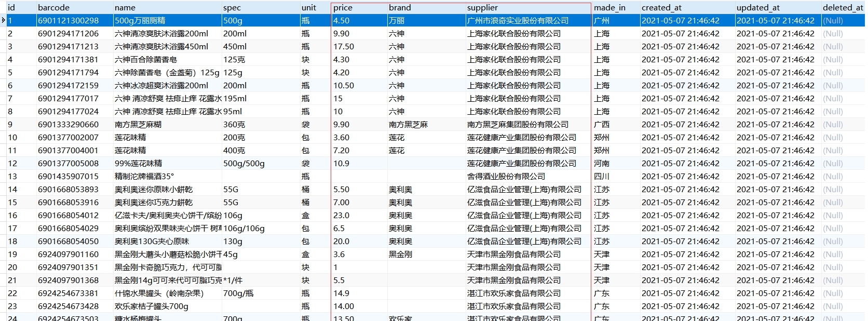Select supplier cell 舍得酒业股份有限公司
Screen dimensions: 868x321
click(x=528, y=176)
